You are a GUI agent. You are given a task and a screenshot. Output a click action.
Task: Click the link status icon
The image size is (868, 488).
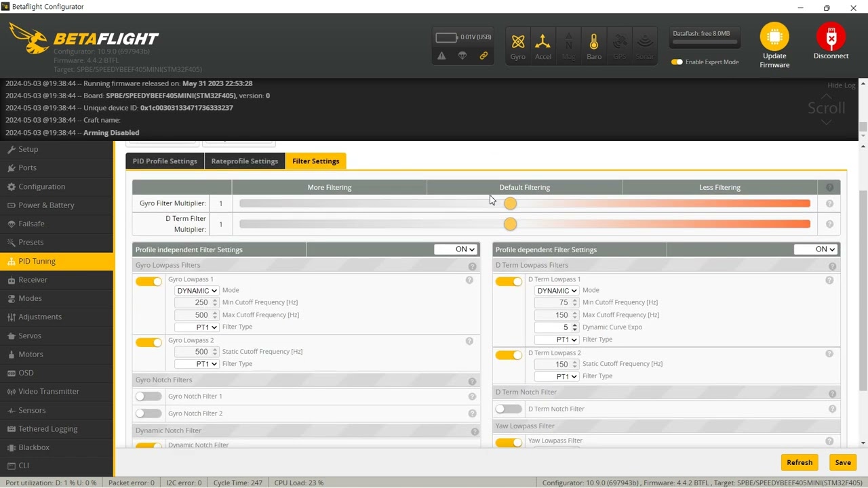click(484, 56)
